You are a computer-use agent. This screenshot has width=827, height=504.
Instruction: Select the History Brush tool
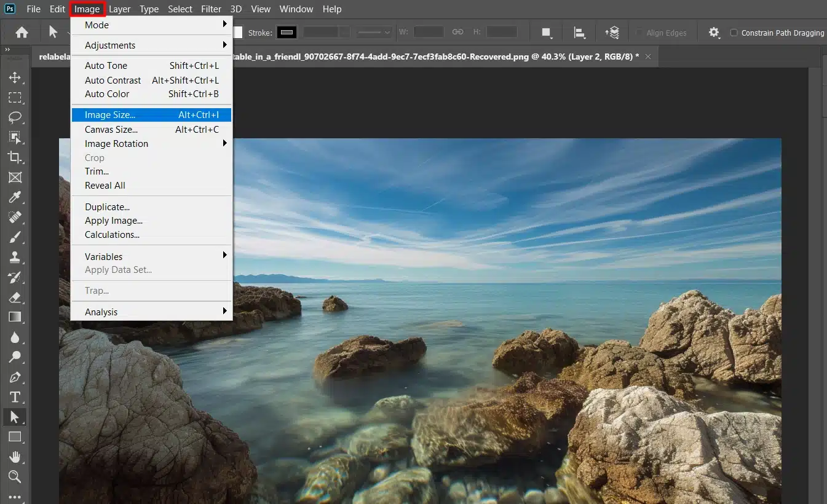15,277
